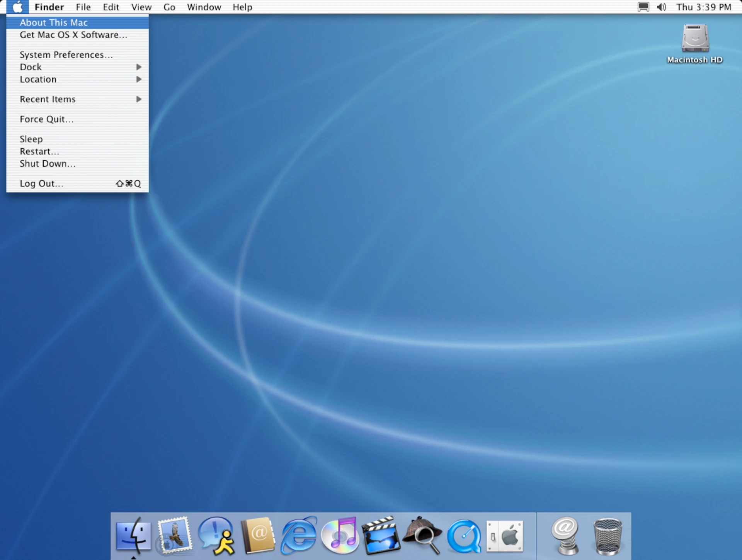Open the Window menu

(x=204, y=7)
